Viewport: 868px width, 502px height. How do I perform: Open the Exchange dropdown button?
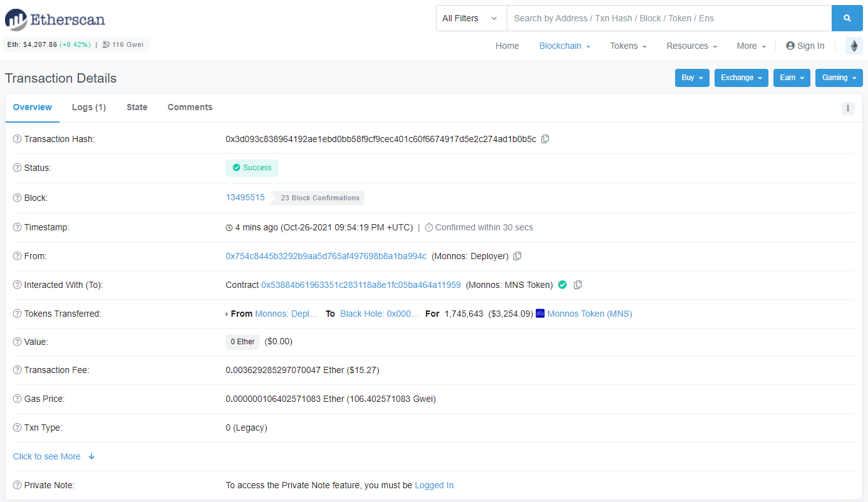point(741,78)
